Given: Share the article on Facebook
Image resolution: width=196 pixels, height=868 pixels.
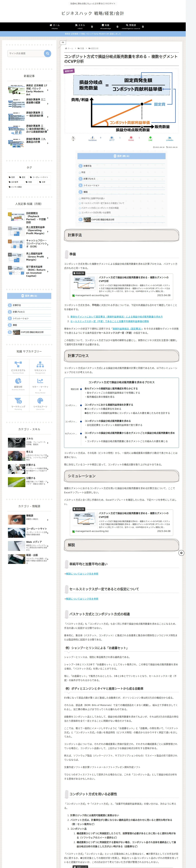Looking at the screenshot, I should point(93,138).
